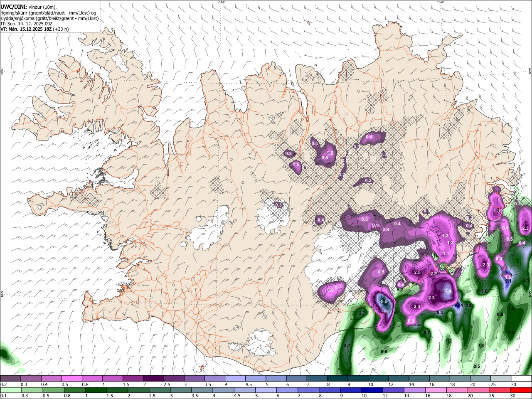Click the '1.1' snow value on the map
The image size is (532, 399).
coord(446,254)
